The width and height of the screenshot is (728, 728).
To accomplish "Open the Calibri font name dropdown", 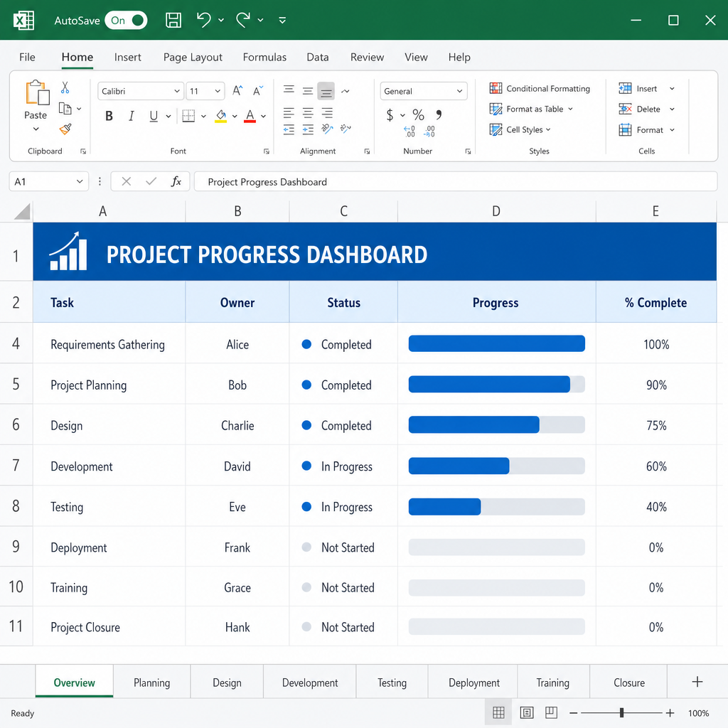I will pyautogui.click(x=140, y=91).
